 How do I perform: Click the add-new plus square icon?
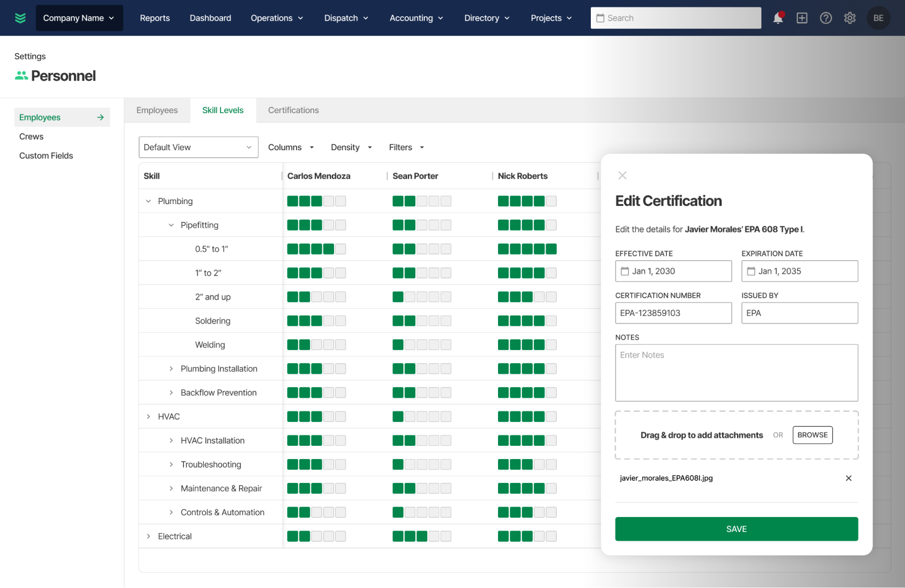click(x=802, y=18)
